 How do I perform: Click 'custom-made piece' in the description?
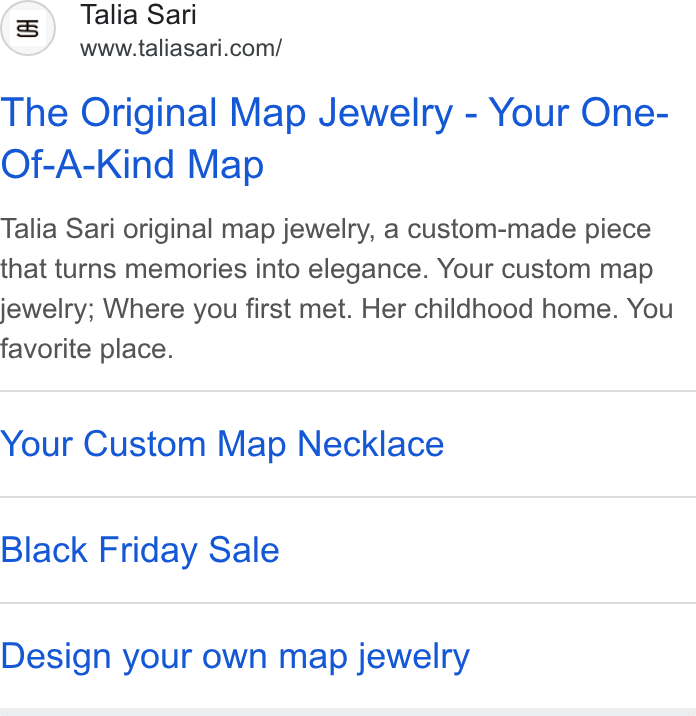tap(529, 229)
